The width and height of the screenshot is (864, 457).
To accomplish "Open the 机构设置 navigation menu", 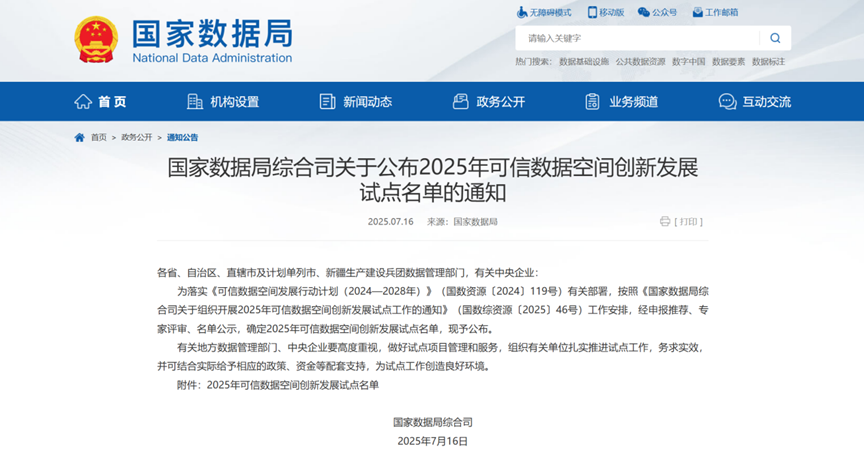I will tap(235, 101).
